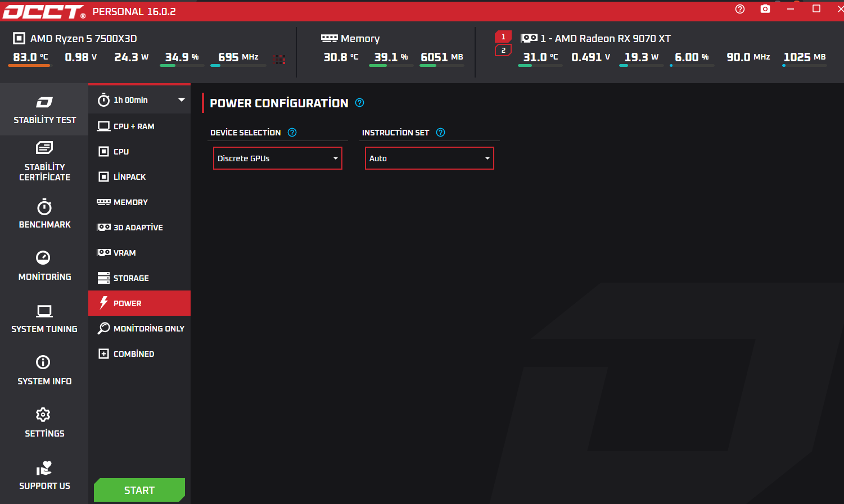Screen dimensions: 844x504
Task: Open the Stability Certificate section
Action: point(44,161)
